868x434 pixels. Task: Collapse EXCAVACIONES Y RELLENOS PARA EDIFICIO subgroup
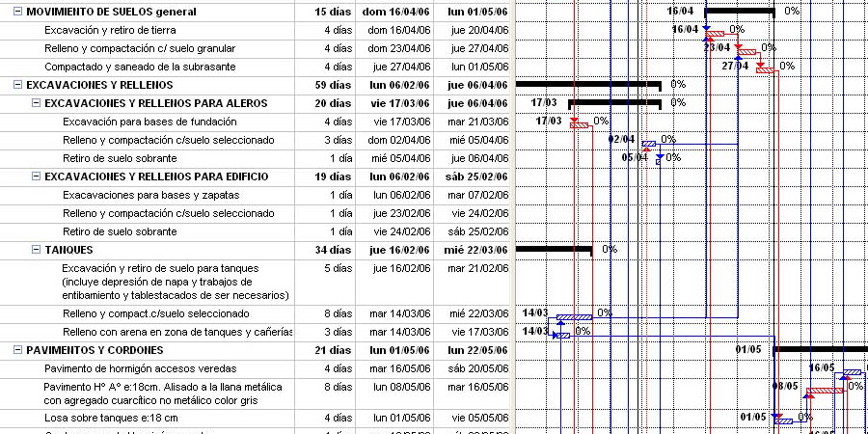(x=36, y=176)
